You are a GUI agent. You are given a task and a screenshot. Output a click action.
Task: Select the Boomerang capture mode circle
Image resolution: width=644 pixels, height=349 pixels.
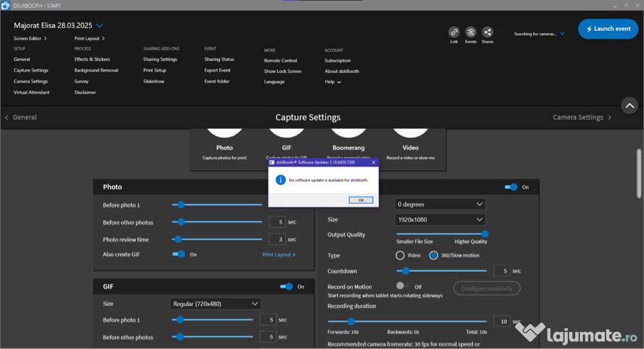pyautogui.click(x=348, y=133)
